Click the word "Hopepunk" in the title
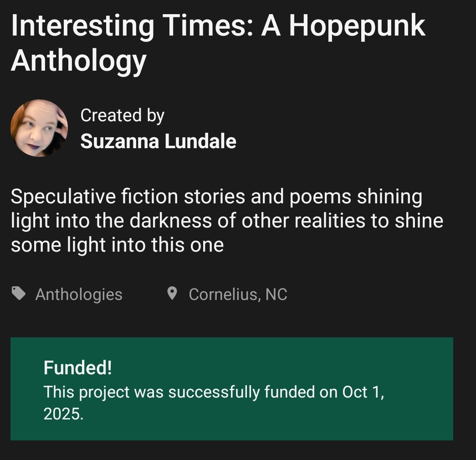This screenshot has width=476, height=460. click(x=357, y=26)
